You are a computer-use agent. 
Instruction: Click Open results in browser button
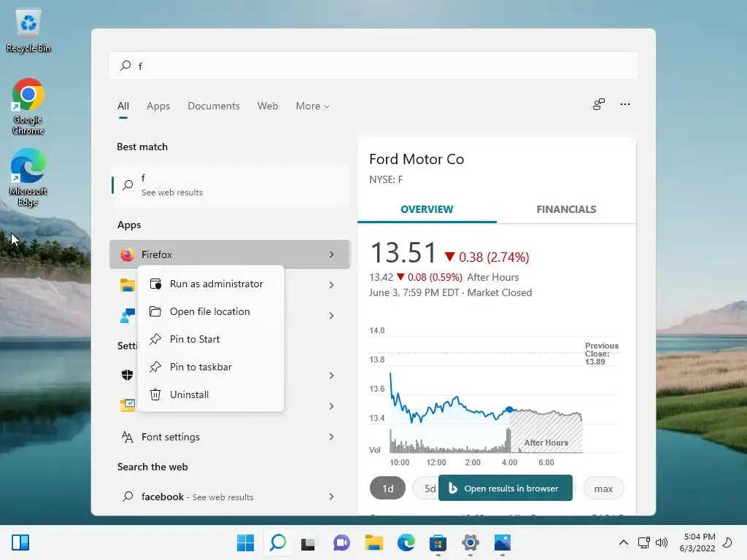pos(506,488)
